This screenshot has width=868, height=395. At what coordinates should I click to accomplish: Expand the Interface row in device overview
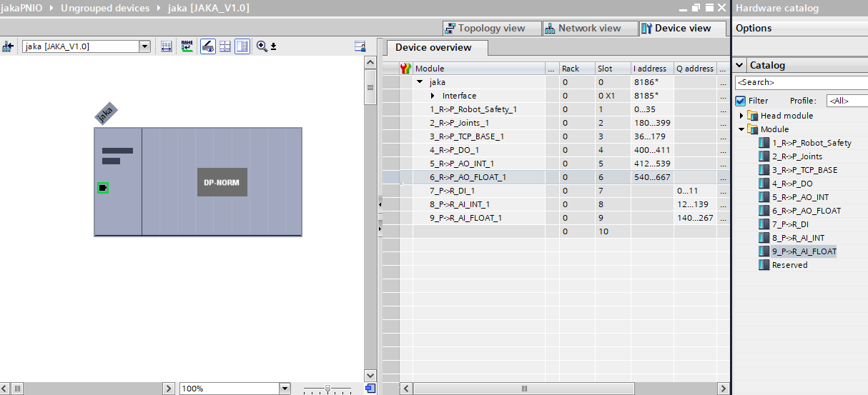click(x=433, y=96)
